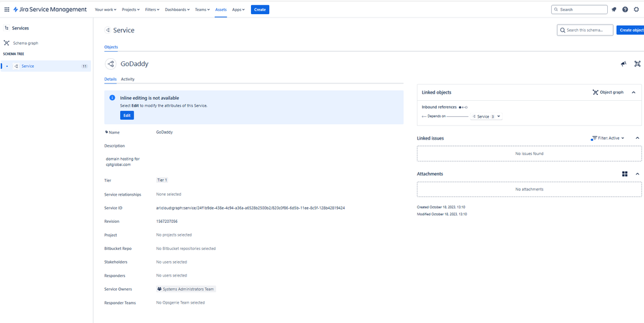
Task: Click the top Search field
Action: [579, 10]
